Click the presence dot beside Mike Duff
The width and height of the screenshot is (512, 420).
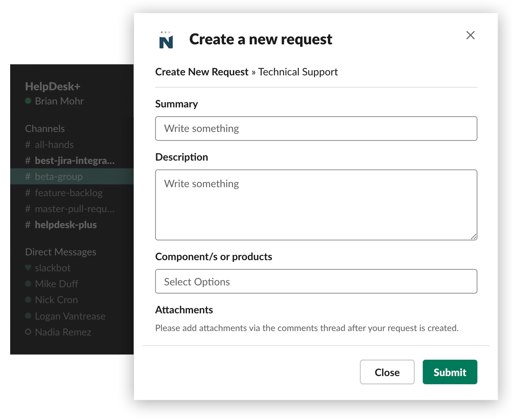28,284
